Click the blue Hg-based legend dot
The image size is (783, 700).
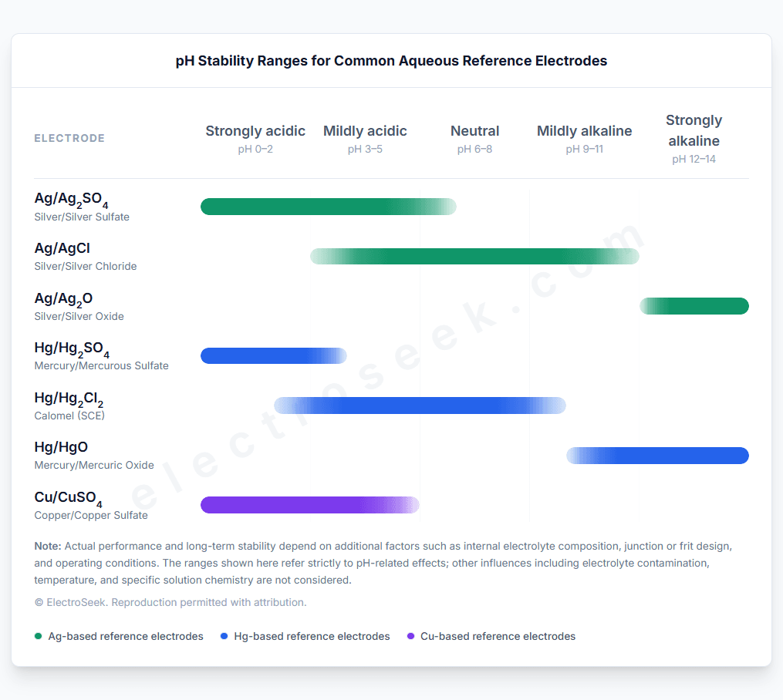(224, 636)
